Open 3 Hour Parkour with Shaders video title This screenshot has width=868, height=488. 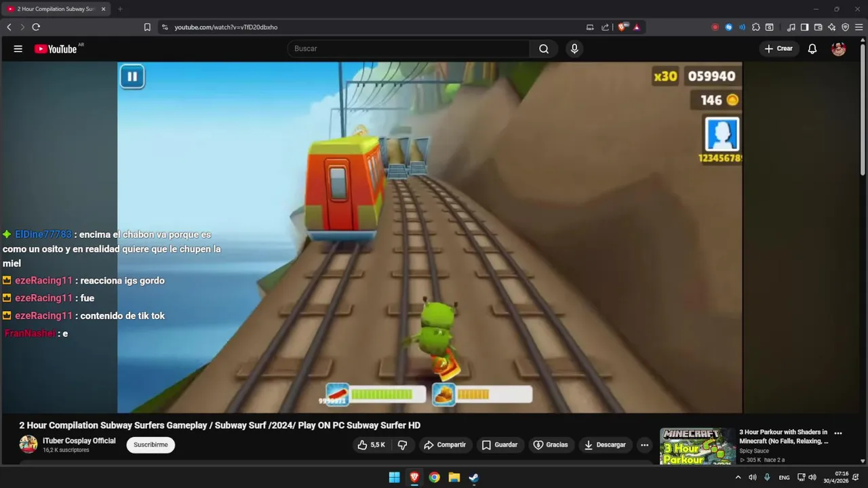click(784, 436)
